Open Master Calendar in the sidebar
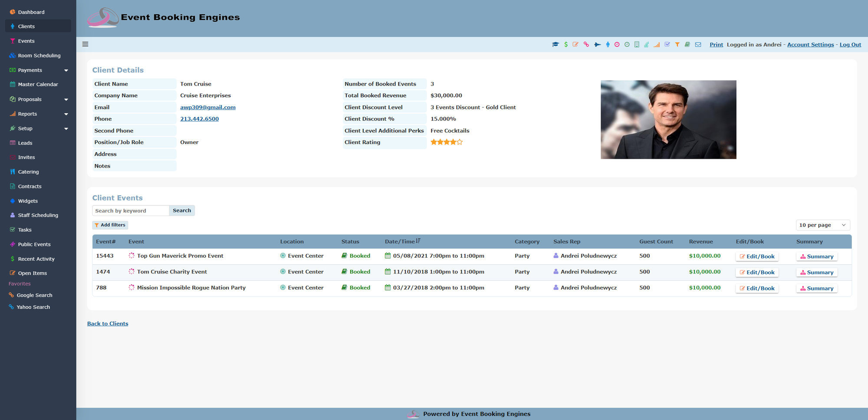The width and height of the screenshot is (868, 420). click(x=38, y=85)
